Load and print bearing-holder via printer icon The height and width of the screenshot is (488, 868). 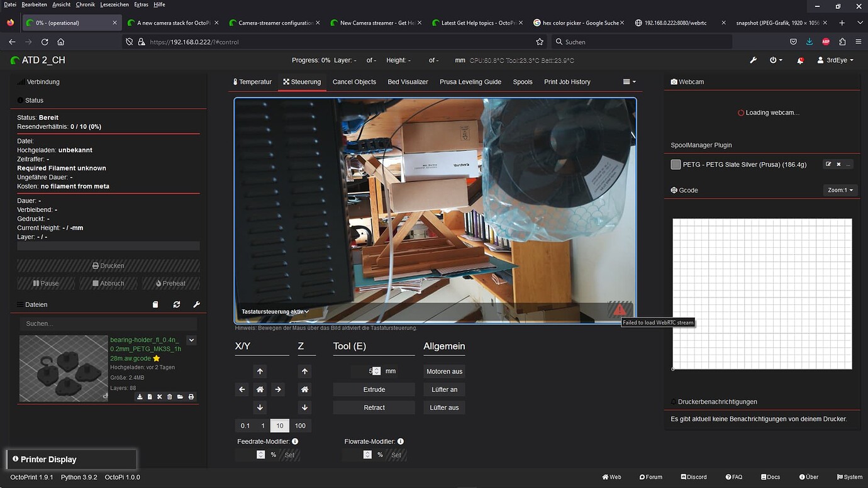point(191,397)
